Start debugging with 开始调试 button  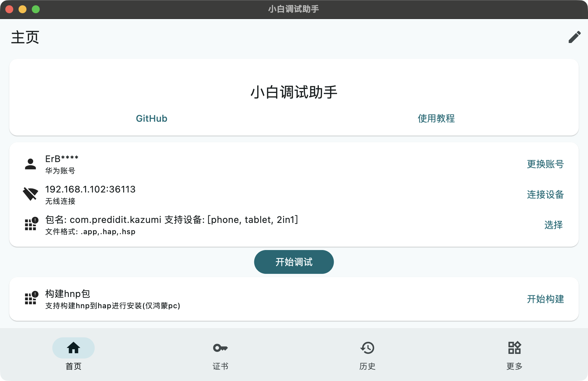click(294, 262)
